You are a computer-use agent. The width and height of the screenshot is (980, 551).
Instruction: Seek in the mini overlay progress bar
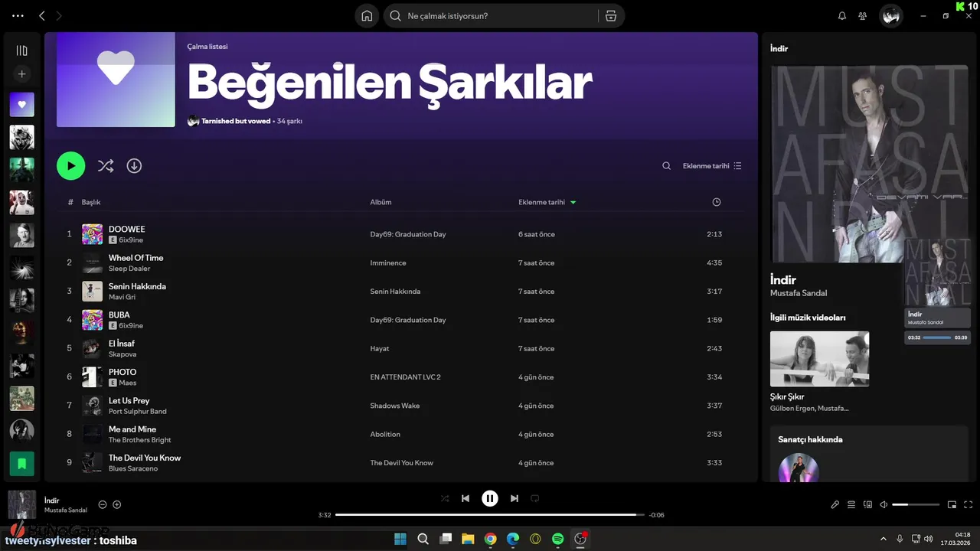(x=938, y=337)
